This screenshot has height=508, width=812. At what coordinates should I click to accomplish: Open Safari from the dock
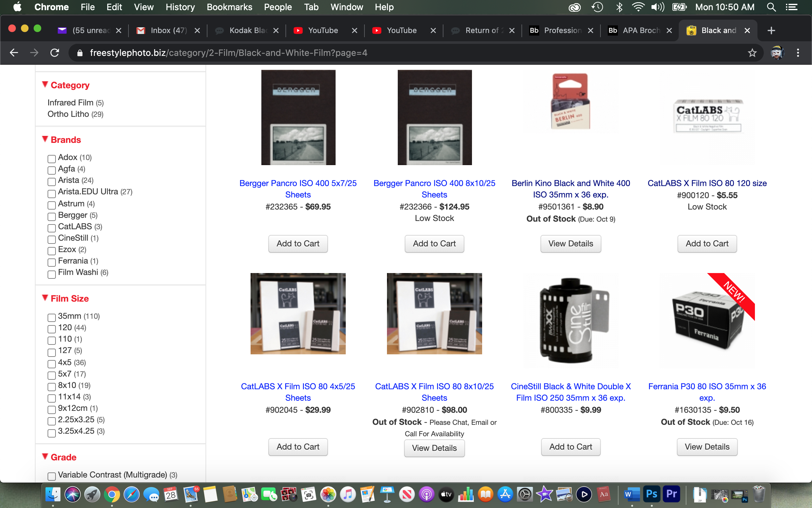[x=131, y=494]
